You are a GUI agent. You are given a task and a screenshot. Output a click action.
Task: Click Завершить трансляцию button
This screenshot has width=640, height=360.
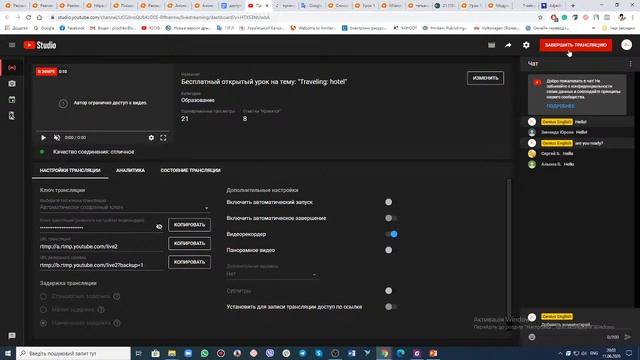(x=576, y=45)
